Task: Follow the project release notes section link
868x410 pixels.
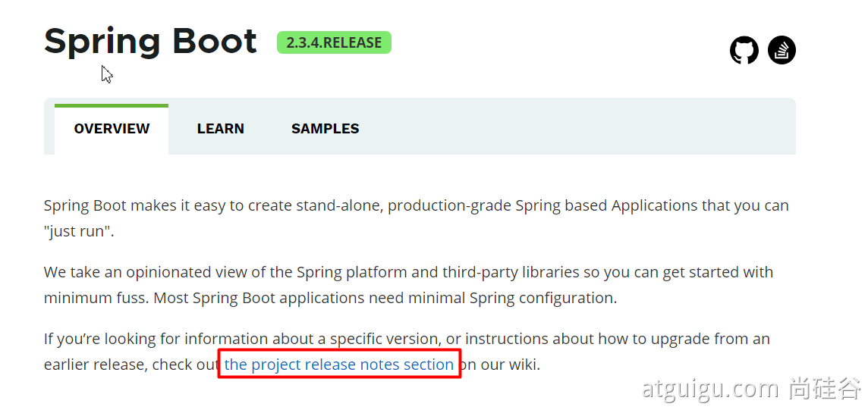Action: pyautogui.click(x=338, y=365)
